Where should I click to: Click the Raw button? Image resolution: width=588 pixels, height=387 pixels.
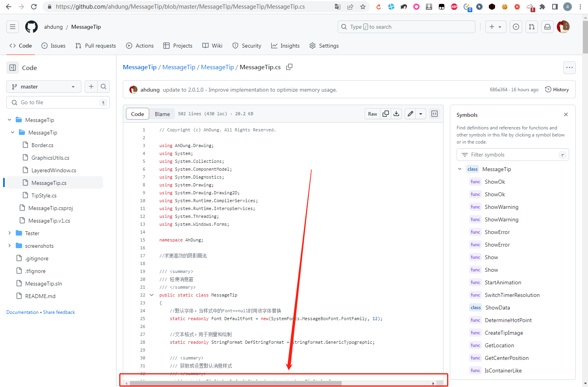(372, 113)
